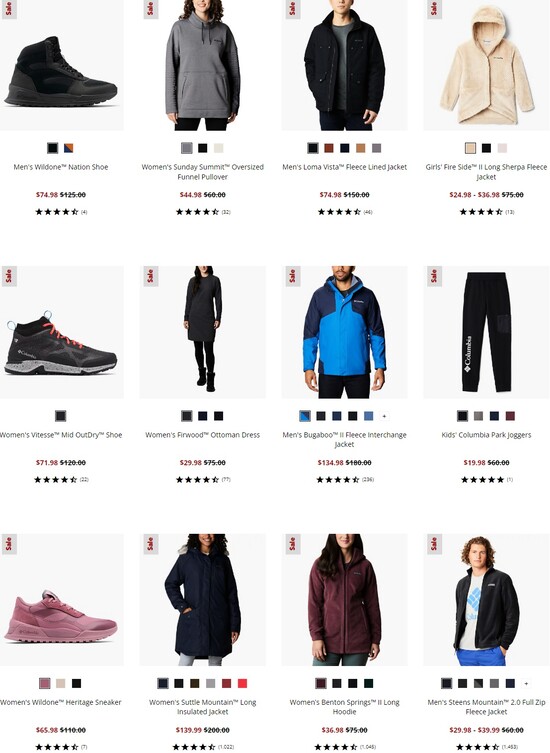
Task: Pick beige swatch for Wildone Heritage Sneaker
Action: (61, 683)
